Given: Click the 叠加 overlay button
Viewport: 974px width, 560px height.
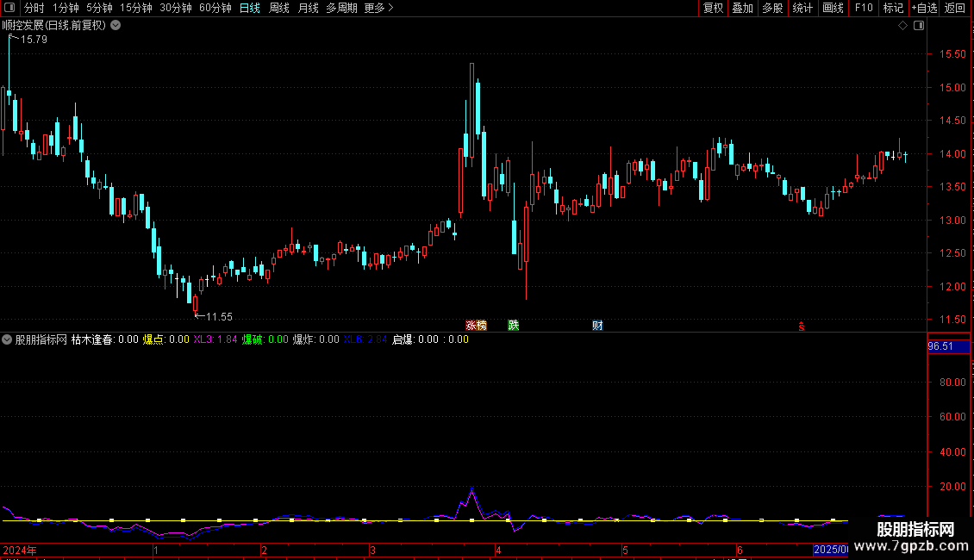Looking at the screenshot, I should coord(742,8).
